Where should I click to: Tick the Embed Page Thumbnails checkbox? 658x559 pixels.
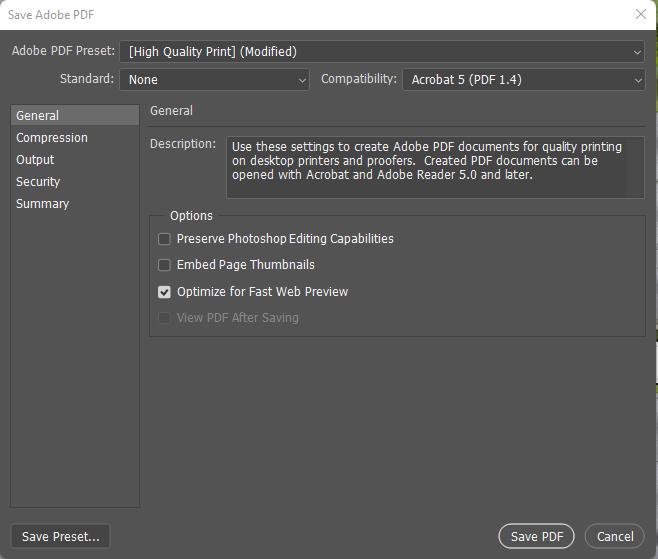coord(164,265)
